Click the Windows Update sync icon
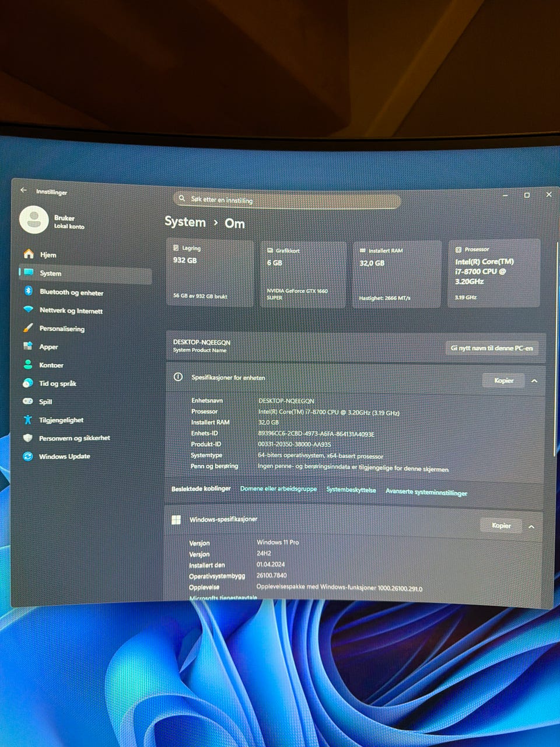The image size is (560, 747). point(27,456)
